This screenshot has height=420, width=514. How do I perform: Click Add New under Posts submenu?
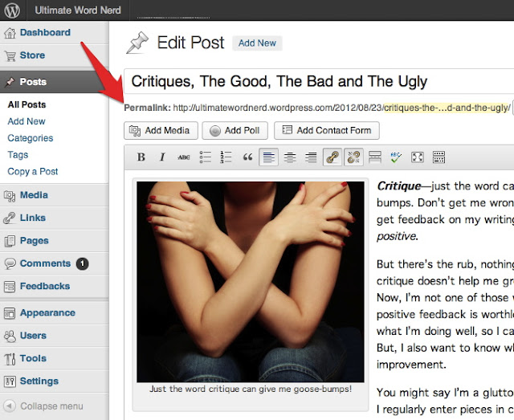point(27,121)
